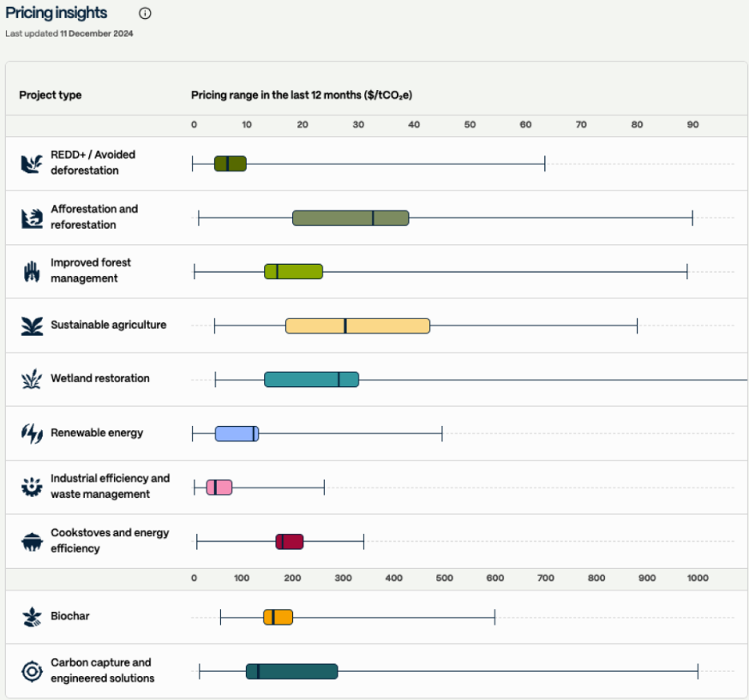749x700 pixels.
Task: Click the Afforestation and reforestation icon
Action: click(32, 218)
